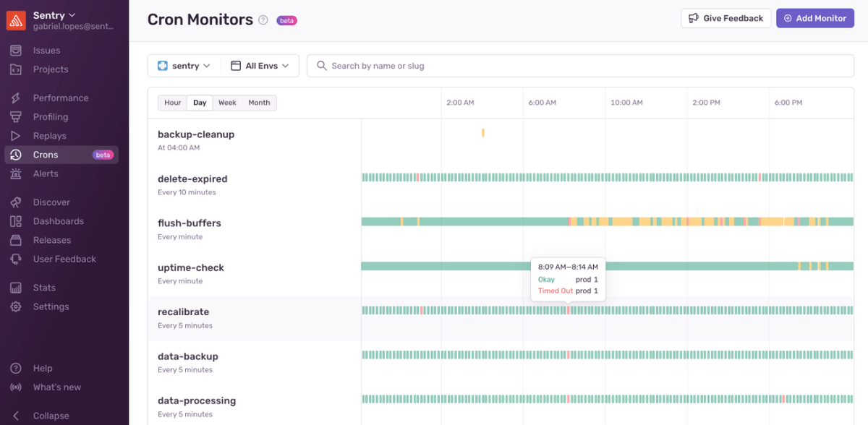The width and height of the screenshot is (868, 425).
Task: Open the Discover section
Action: pos(49,202)
